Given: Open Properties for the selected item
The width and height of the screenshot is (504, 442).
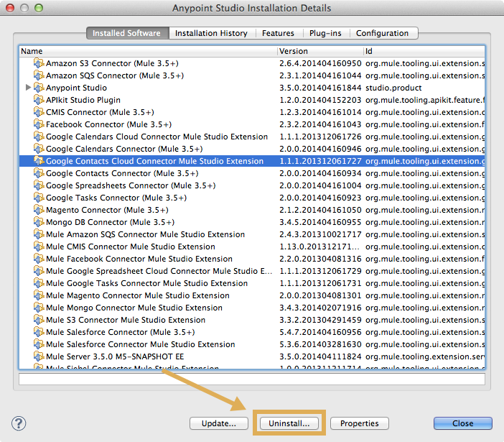Looking at the screenshot, I should click(x=360, y=423).
